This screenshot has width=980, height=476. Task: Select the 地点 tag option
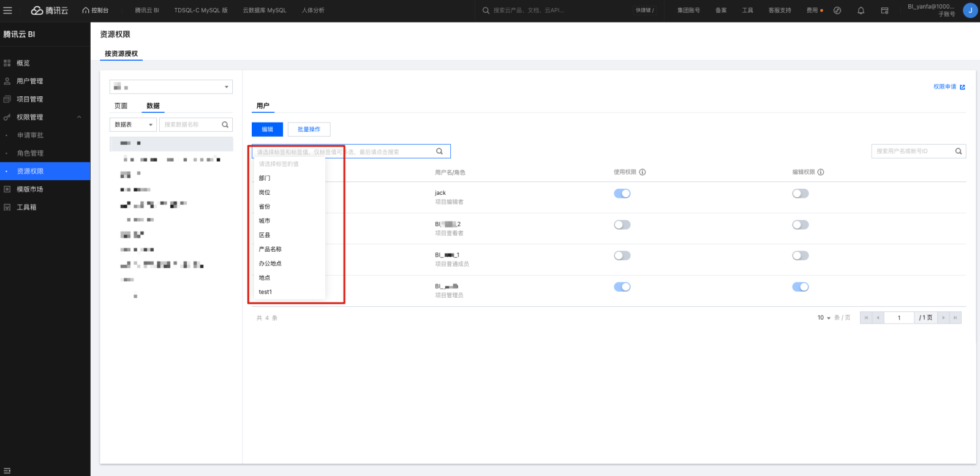(289, 278)
